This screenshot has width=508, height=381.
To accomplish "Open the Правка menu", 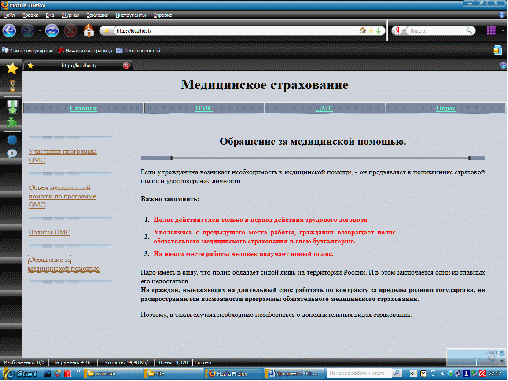I will [x=30, y=15].
